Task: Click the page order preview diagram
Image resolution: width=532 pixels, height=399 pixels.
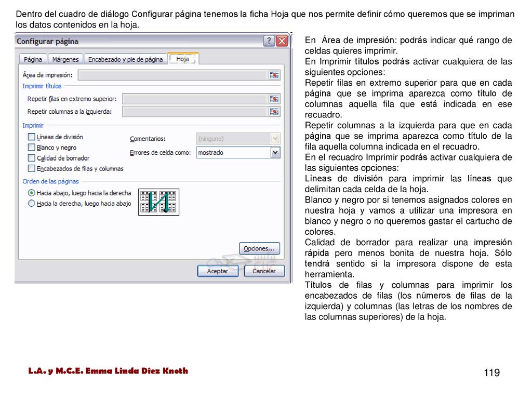Action: coord(159,202)
